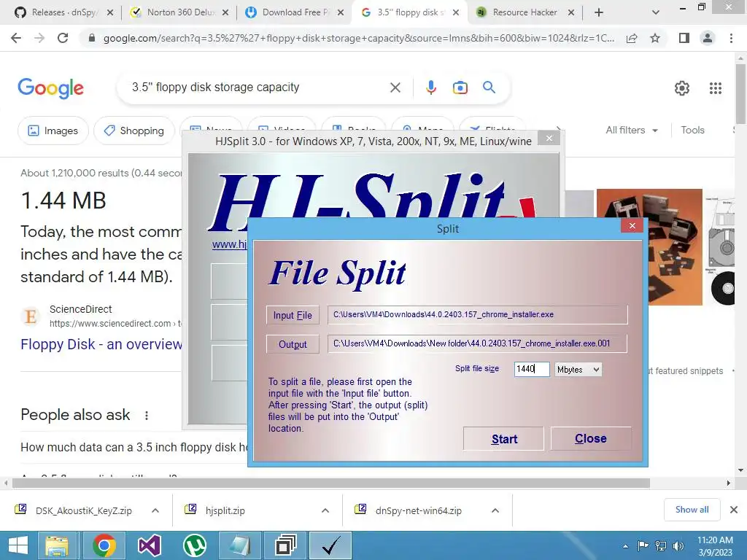747x560 pixels.
Task: Click the Start button in Split dialog
Action: (503, 438)
